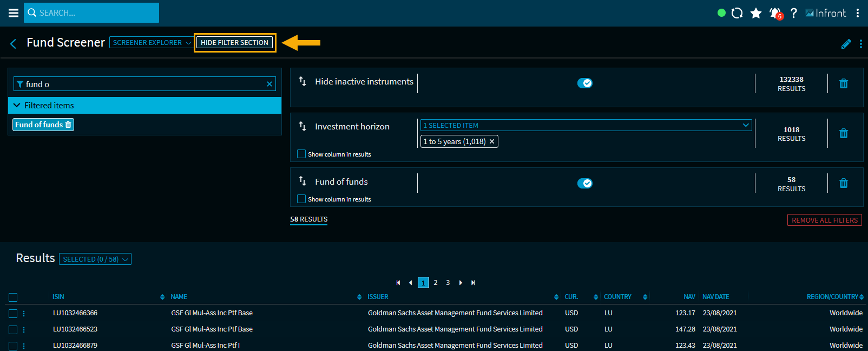The width and height of the screenshot is (868, 351).
Task: Click Remove All Filters button
Action: click(824, 220)
